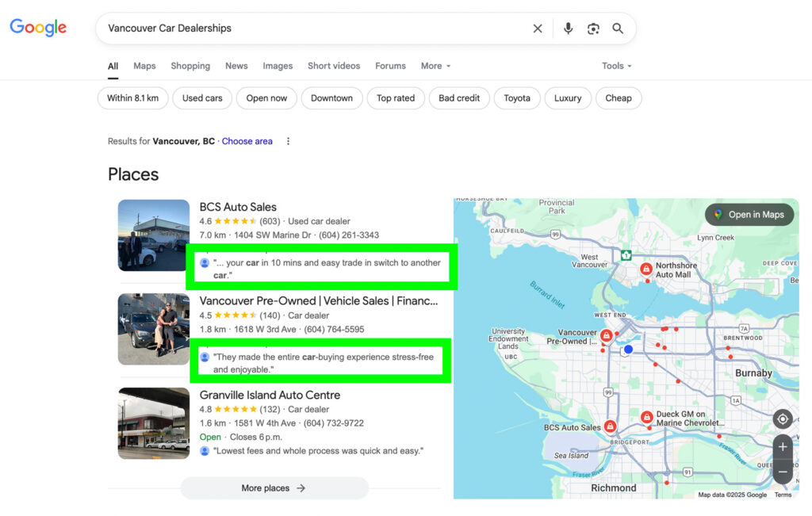
Task: Click Northshore Auto Mall map pin
Action: coord(645,269)
